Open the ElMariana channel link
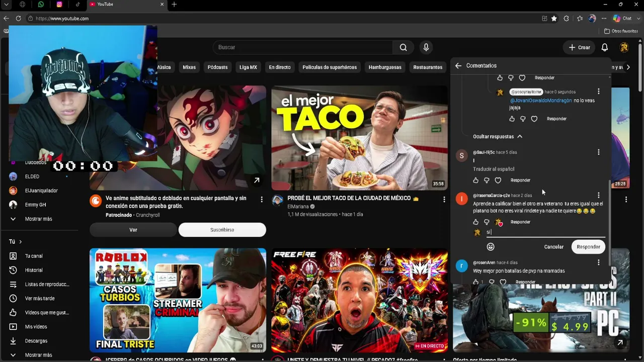 tap(297, 207)
